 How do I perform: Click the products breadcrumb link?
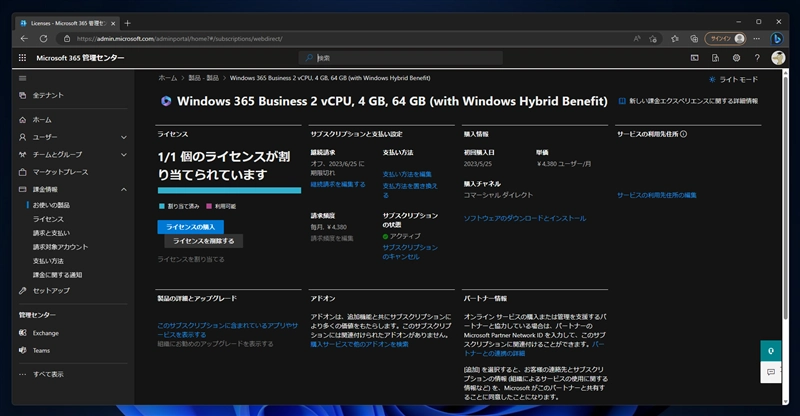[204, 78]
